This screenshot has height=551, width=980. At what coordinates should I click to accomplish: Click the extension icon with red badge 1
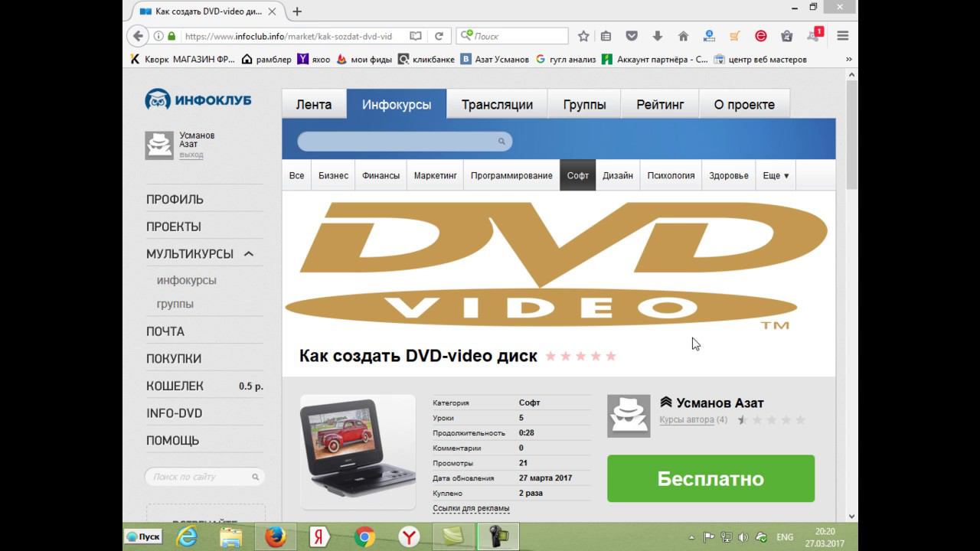[814, 35]
